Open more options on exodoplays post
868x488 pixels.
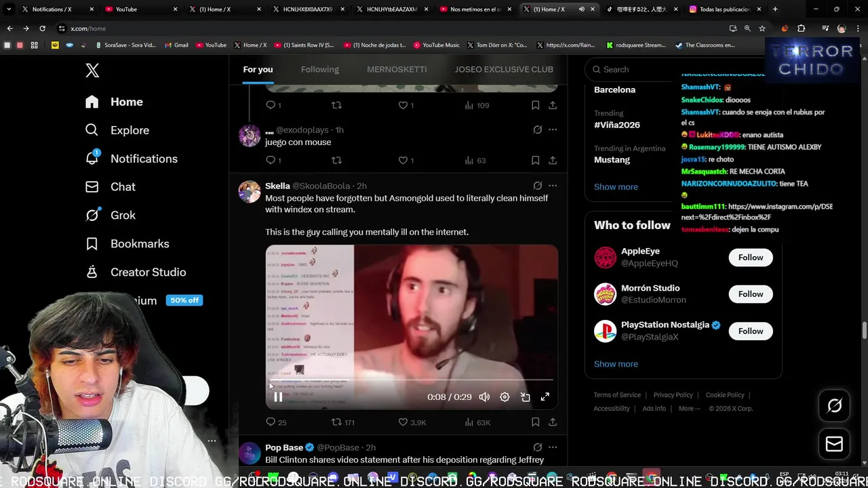pyautogui.click(x=553, y=129)
